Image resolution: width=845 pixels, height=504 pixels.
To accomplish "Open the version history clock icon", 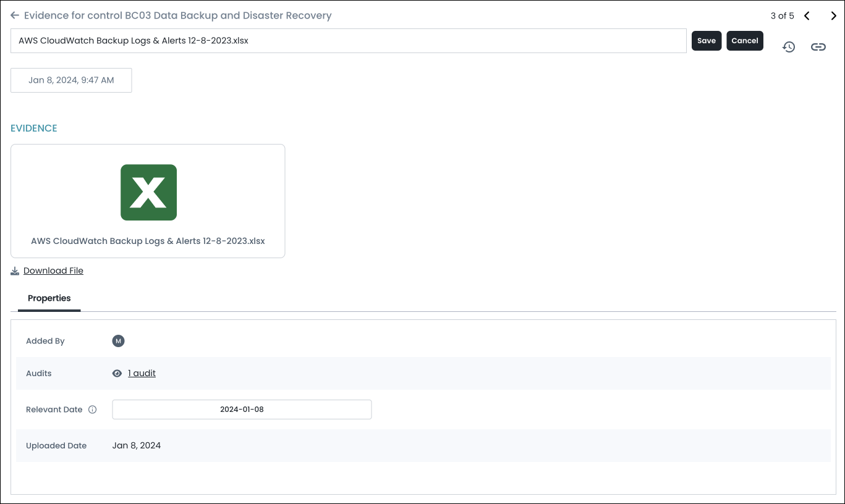I will pos(788,47).
